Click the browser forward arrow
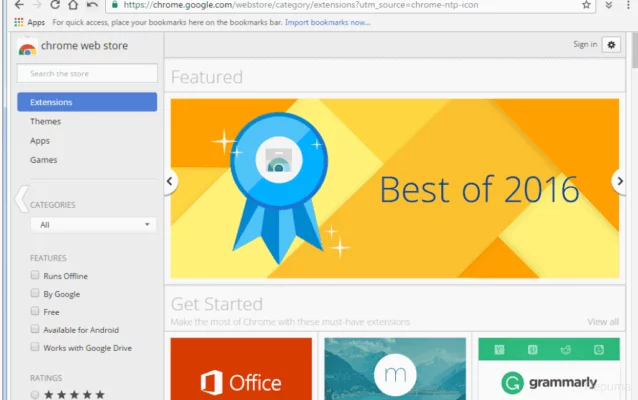 click(x=37, y=5)
